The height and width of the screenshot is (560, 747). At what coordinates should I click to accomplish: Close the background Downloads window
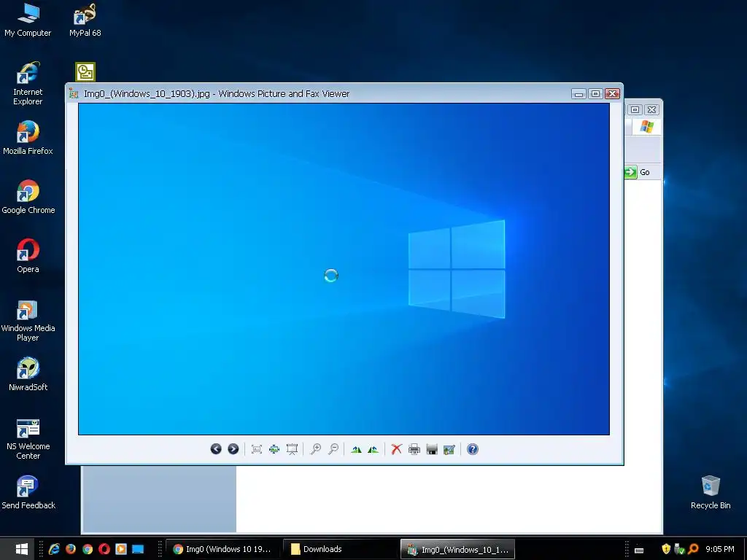coord(651,109)
